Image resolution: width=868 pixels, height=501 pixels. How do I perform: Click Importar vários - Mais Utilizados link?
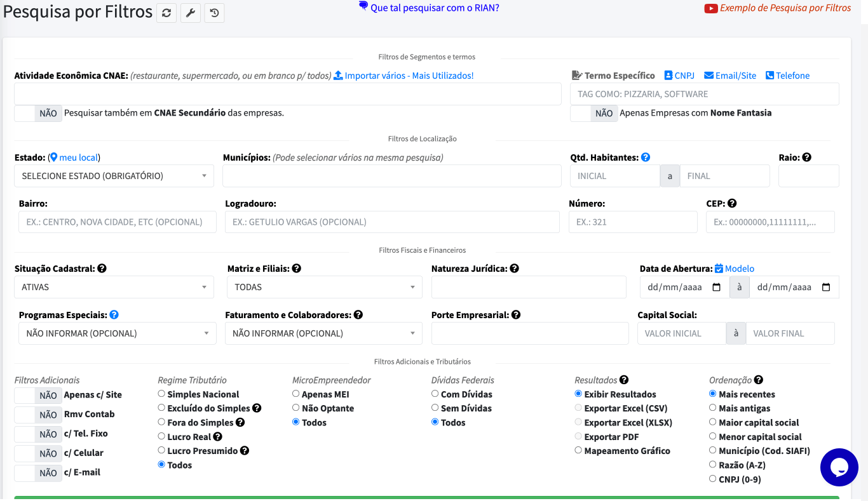point(403,76)
